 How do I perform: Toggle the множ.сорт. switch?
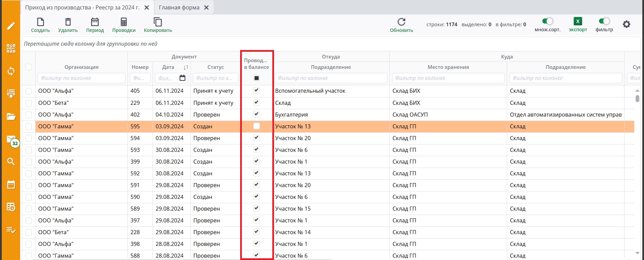click(x=547, y=21)
